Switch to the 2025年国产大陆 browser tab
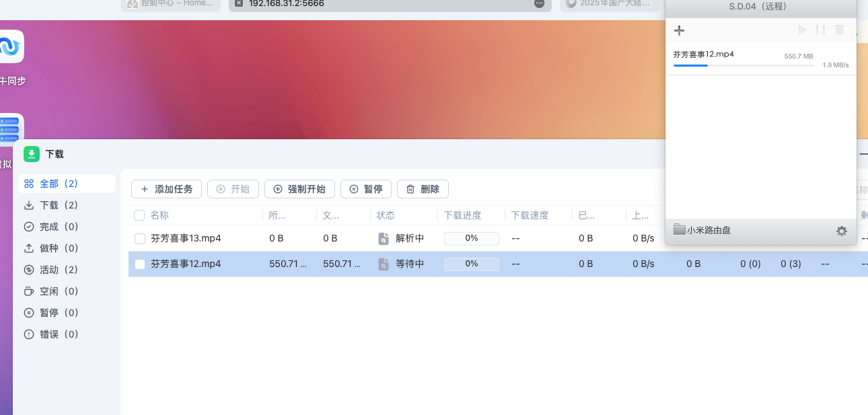The width and height of the screenshot is (868, 415). coord(609,4)
